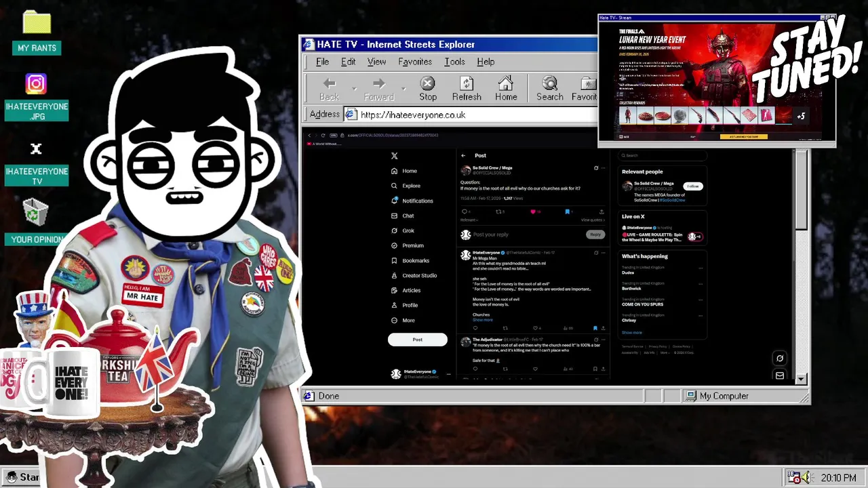Click the Grok floating icon at page corner
The height and width of the screenshot is (488, 868).
780,359
